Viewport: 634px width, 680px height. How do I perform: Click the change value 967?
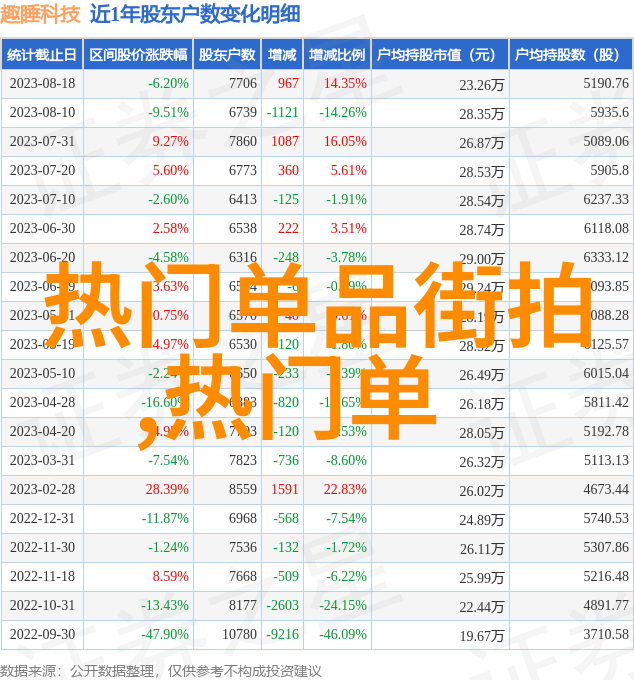pyautogui.click(x=288, y=83)
